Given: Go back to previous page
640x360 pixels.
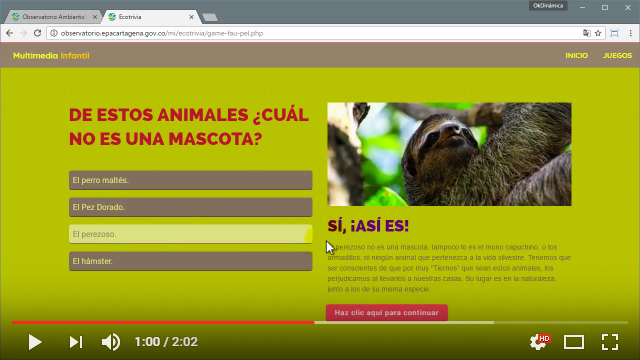Looking at the screenshot, I should click(x=9, y=33).
